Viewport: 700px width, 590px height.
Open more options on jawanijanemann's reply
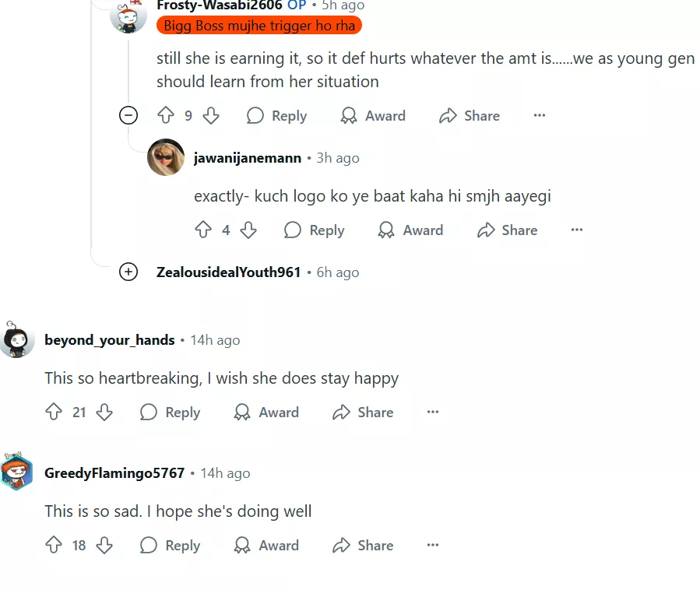[x=577, y=230]
